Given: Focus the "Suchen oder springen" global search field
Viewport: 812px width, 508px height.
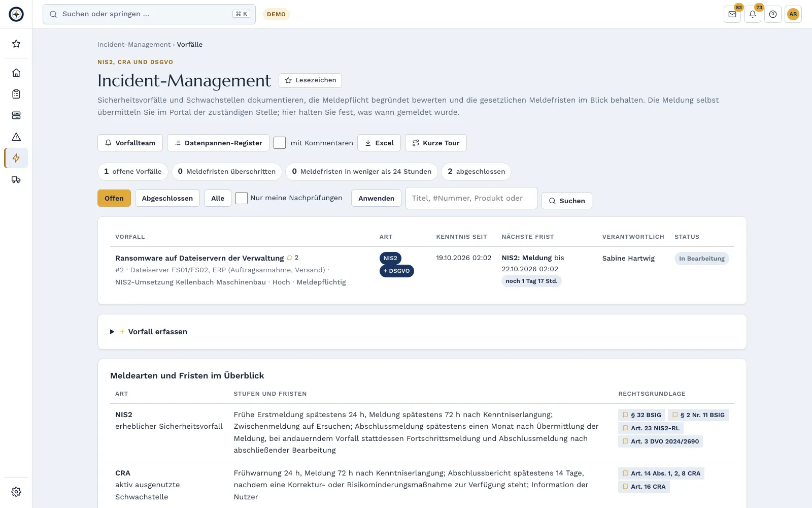Looking at the screenshot, I should (x=149, y=14).
